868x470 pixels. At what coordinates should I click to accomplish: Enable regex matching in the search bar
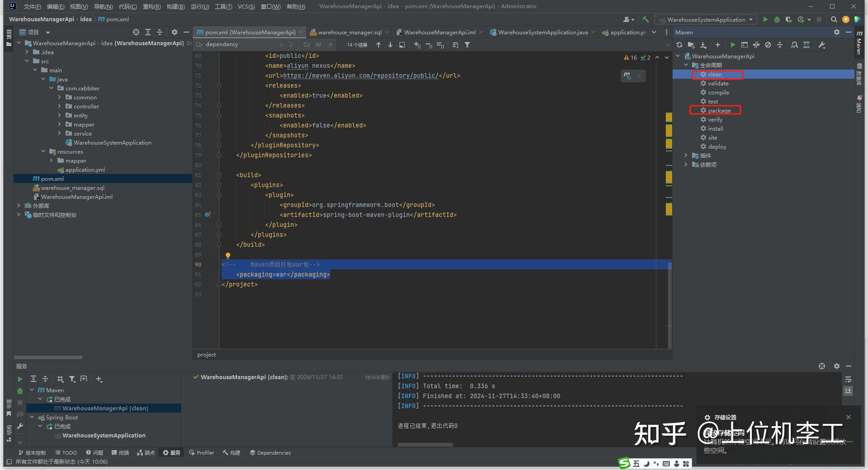(330, 45)
